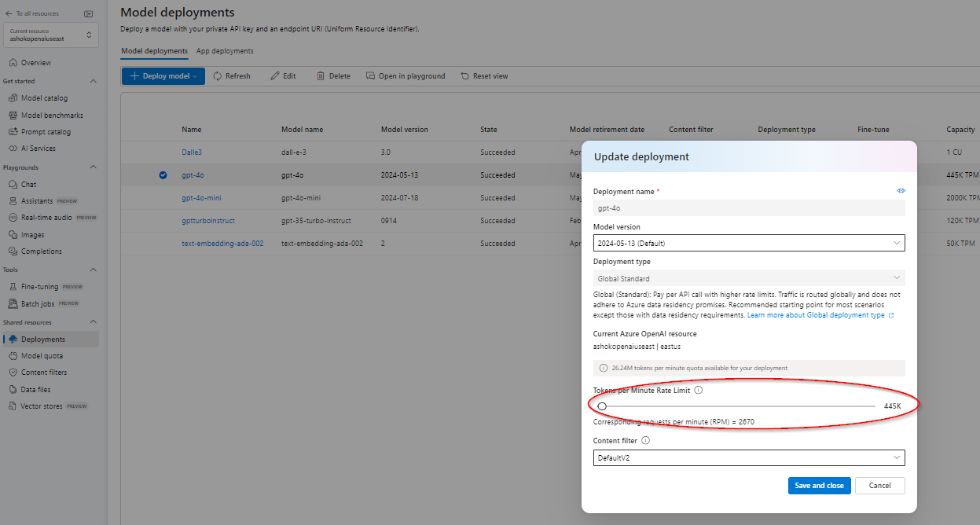Go to Deployments in sidebar
Screen dimensions: 980x525
pyautogui.click(x=43, y=340)
